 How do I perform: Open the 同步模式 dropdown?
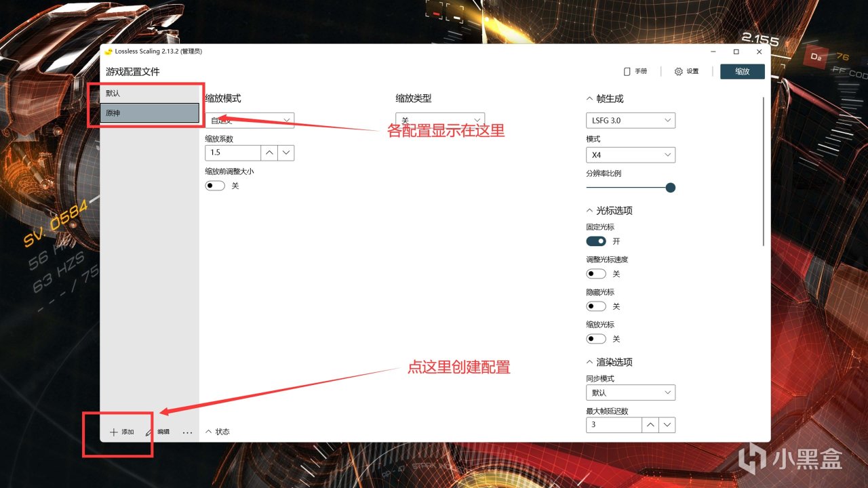[x=631, y=392]
